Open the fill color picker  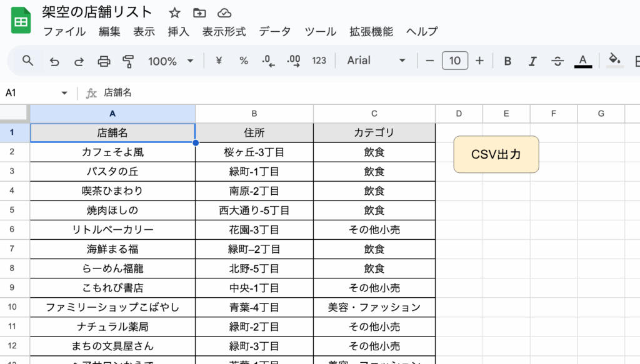614,61
